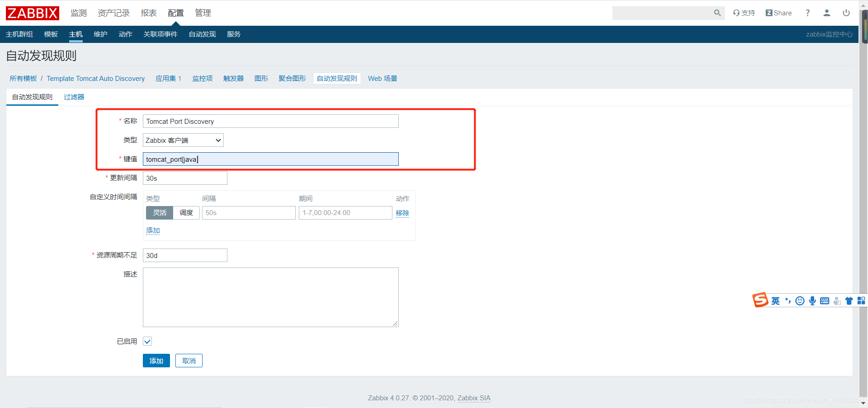Select the 自动发现规则 form tab
This screenshot has width=868, height=408.
tap(32, 97)
